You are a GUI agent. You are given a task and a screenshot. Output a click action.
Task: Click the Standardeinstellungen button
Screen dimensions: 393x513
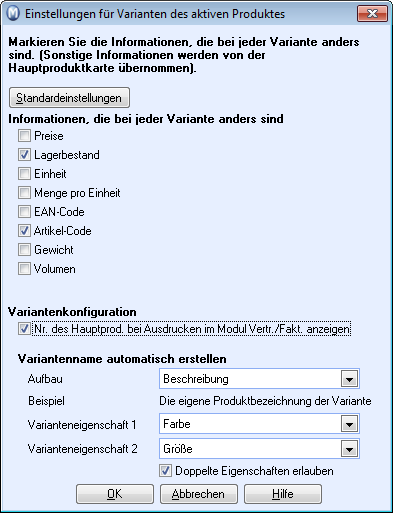(69, 98)
